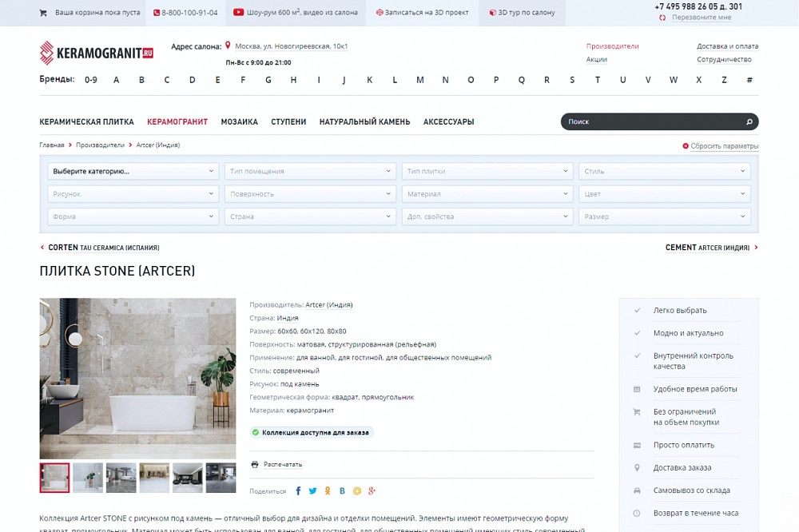This screenshot has width=799, height=532.
Task: Click the salon address map pin icon
Action: pos(228,46)
